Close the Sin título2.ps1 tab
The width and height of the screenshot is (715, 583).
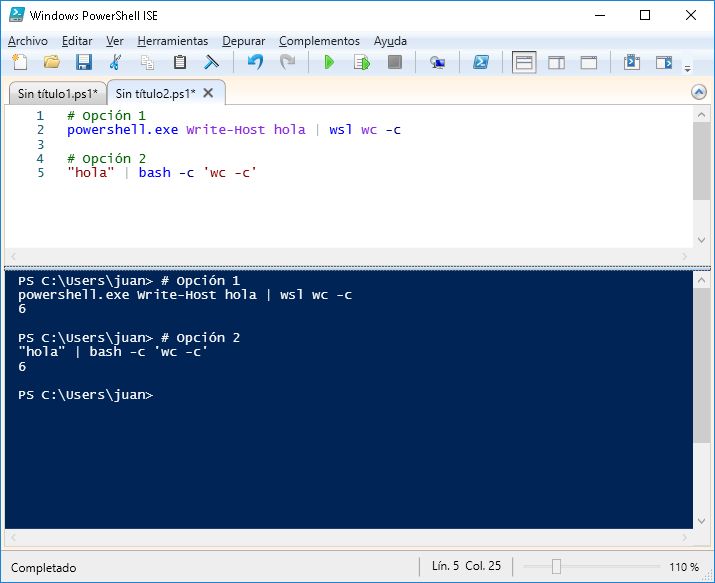(x=208, y=93)
